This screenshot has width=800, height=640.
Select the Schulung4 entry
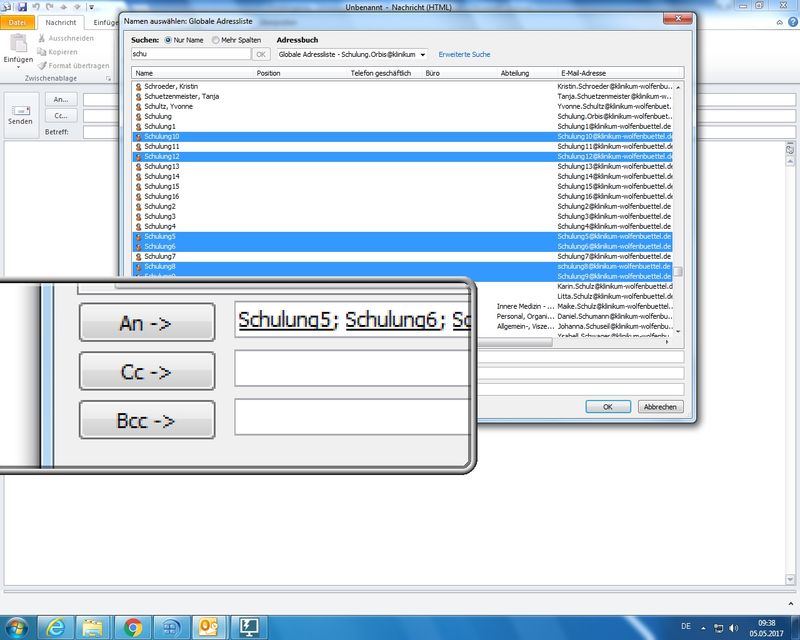click(x=402, y=227)
